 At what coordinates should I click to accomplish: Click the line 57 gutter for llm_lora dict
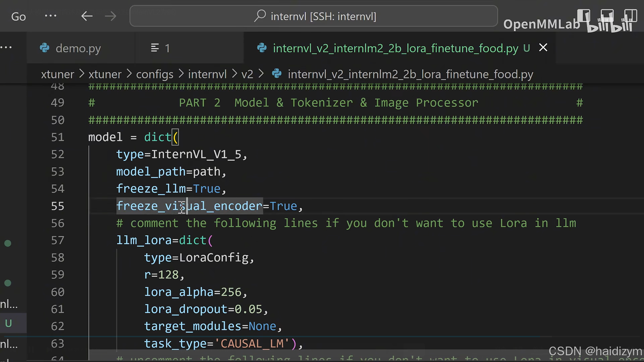click(57, 240)
